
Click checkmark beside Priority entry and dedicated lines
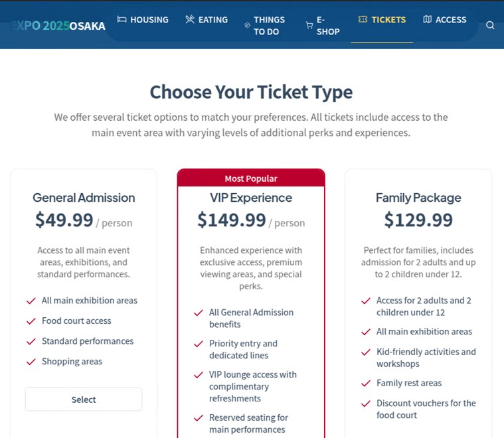click(198, 344)
